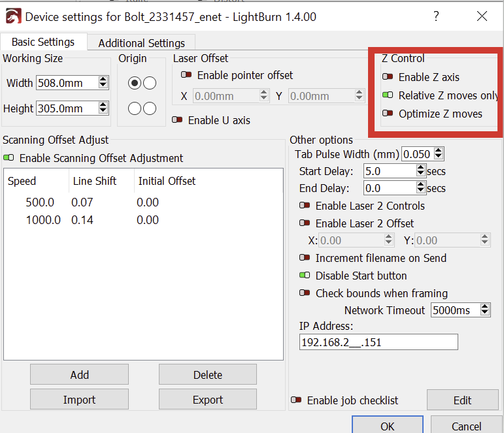The height and width of the screenshot is (433, 504).
Task: Click OK to confirm device settings
Action: [388, 426]
